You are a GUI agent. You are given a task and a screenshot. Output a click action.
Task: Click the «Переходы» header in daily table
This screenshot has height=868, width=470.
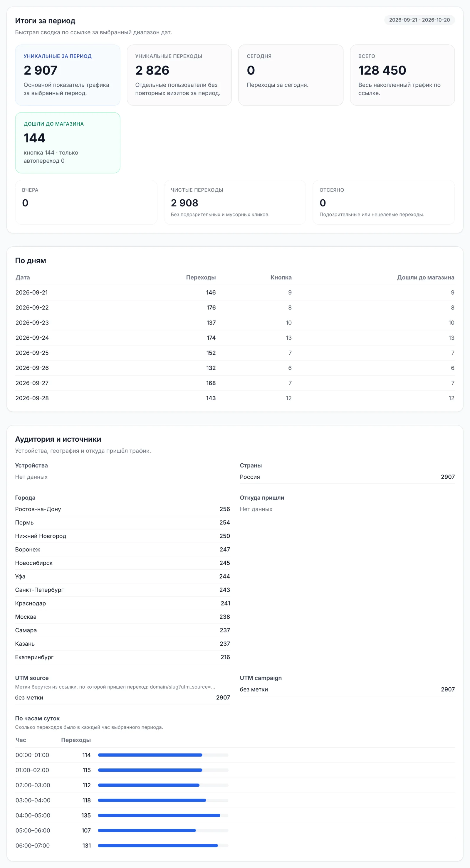tap(201, 277)
